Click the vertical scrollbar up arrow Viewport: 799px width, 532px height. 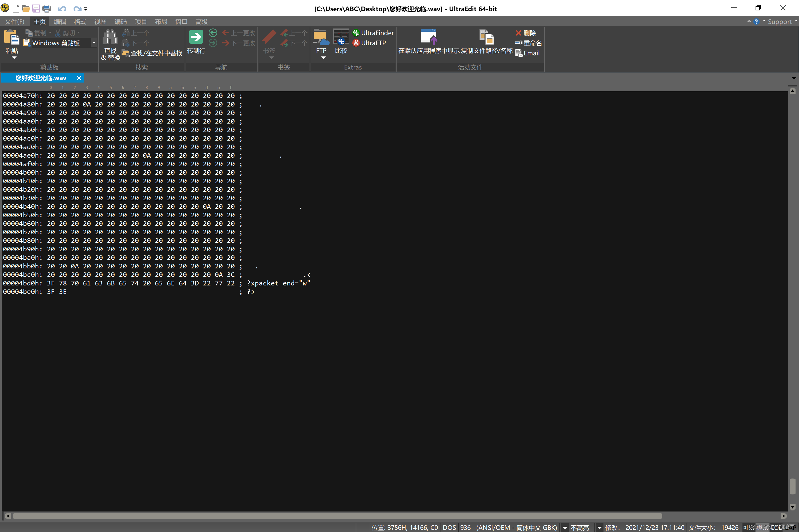pos(793,91)
